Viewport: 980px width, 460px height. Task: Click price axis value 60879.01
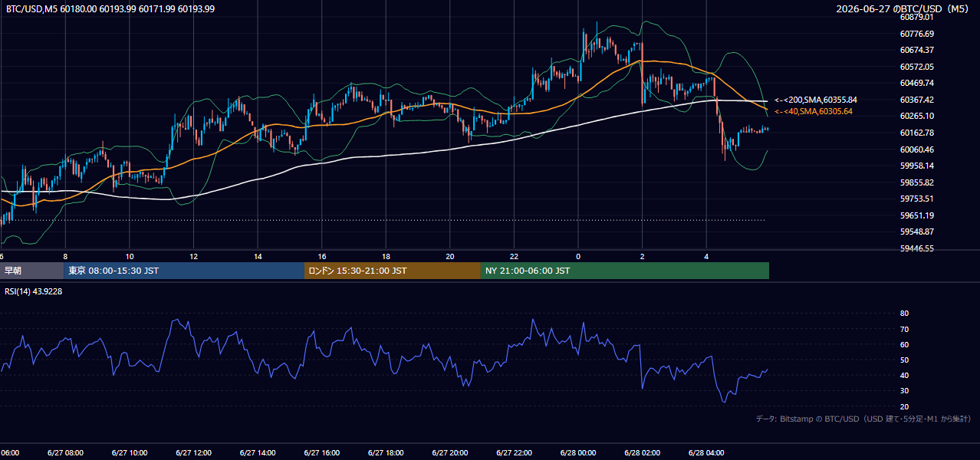coord(917,17)
